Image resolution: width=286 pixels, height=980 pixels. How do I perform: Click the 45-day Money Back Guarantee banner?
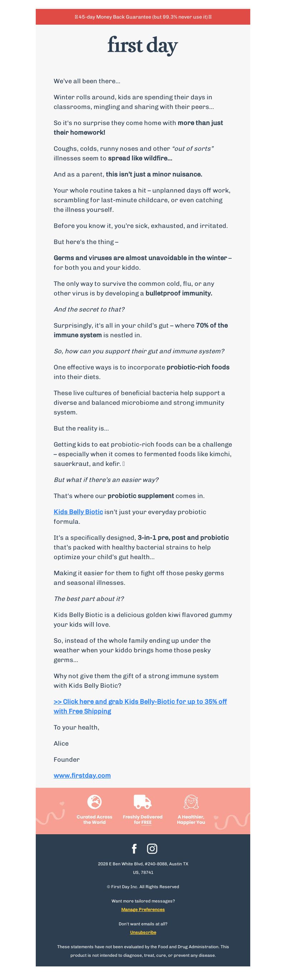143,17
